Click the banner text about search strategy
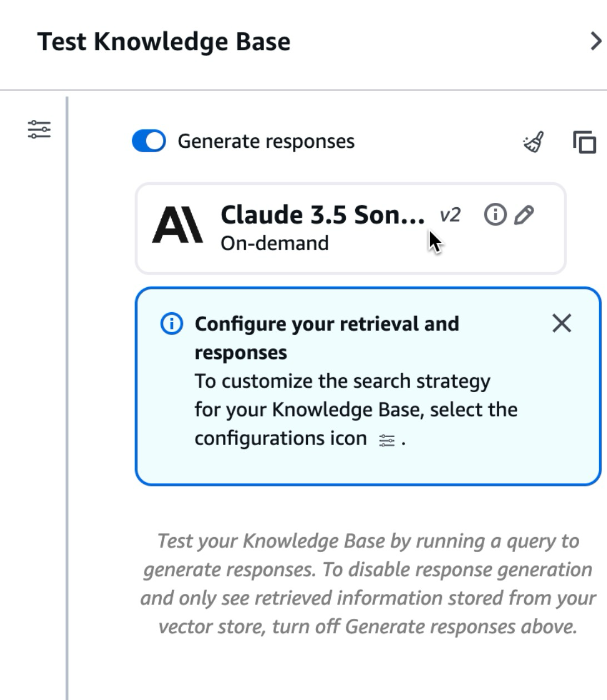This screenshot has height=700, width=607. pyautogui.click(x=356, y=409)
